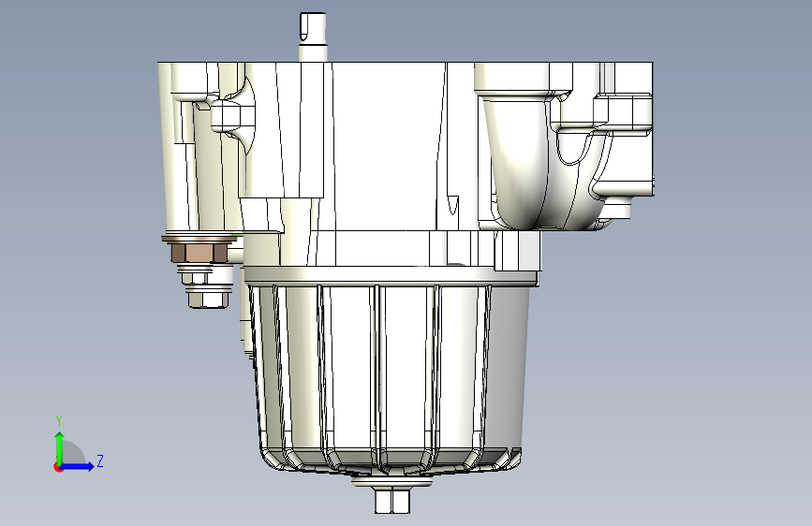Viewport: 812px width, 526px height.
Task: Click the Z label of the axis triad
Action: pyautogui.click(x=100, y=460)
